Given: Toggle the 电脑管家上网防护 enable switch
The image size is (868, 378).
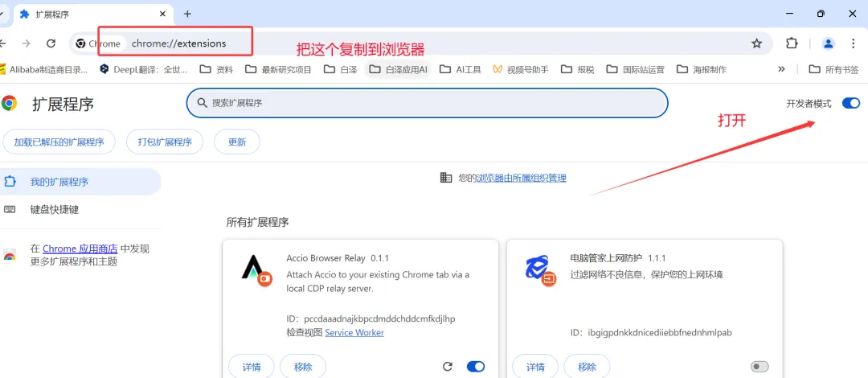Looking at the screenshot, I should (x=759, y=367).
